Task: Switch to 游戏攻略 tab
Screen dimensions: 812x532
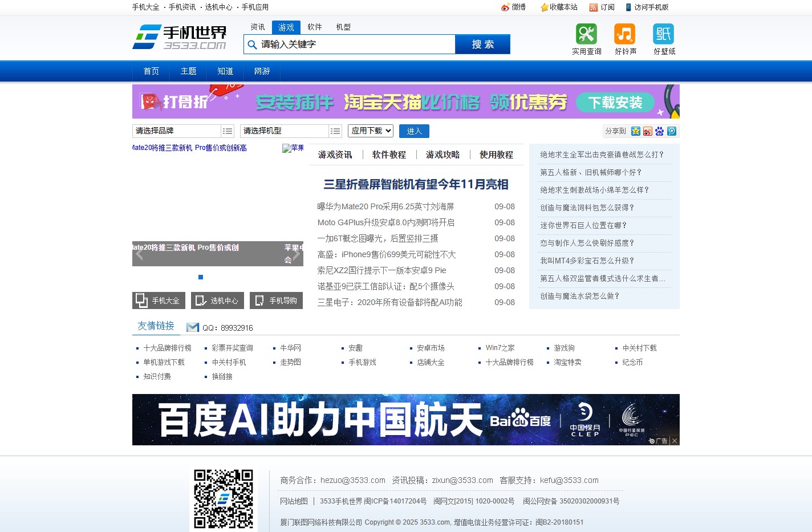Action: point(442,155)
